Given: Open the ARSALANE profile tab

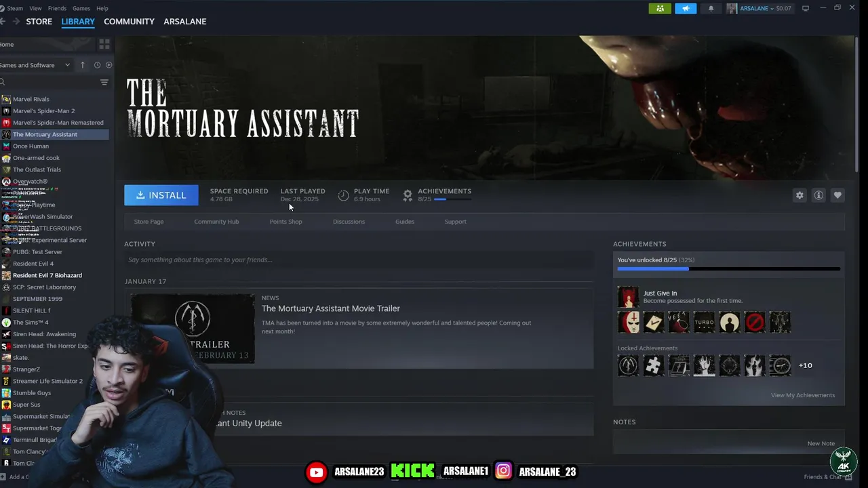Looking at the screenshot, I should 184,22.
